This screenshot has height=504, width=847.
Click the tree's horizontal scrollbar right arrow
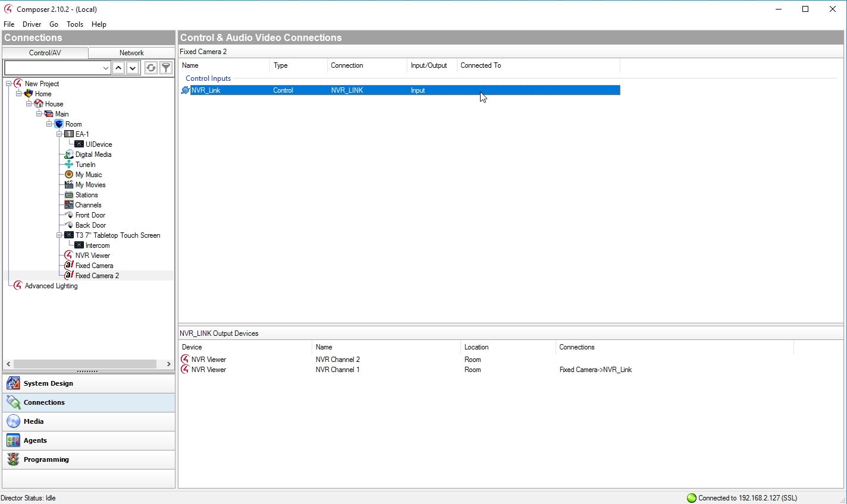[168, 364]
